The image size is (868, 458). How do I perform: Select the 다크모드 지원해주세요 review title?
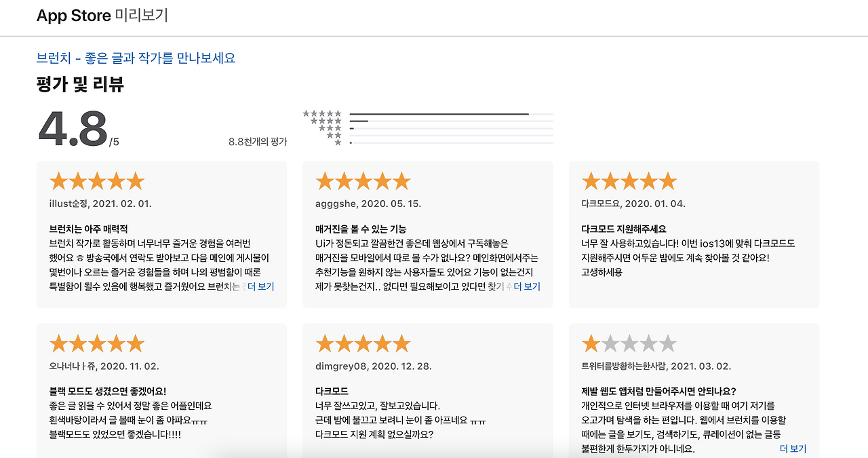click(x=624, y=229)
